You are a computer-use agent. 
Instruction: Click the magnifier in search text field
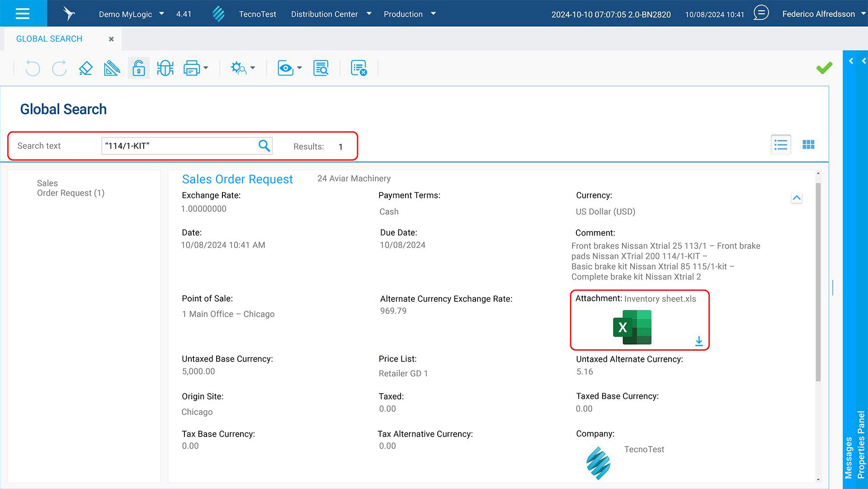pos(264,146)
